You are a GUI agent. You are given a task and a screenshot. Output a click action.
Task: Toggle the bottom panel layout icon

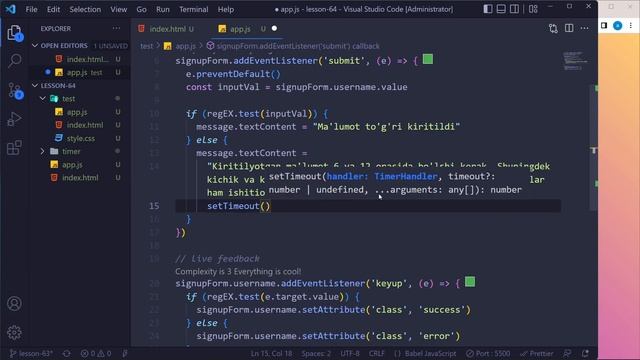(x=501, y=9)
